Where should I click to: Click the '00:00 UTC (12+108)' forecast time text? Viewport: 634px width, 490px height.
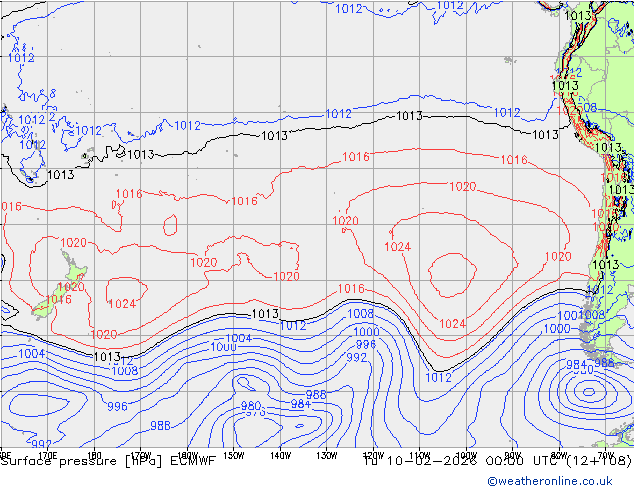coord(558,460)
